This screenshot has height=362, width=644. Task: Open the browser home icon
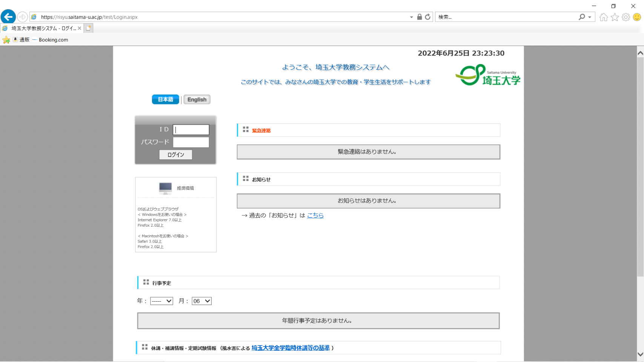[604, 17]
